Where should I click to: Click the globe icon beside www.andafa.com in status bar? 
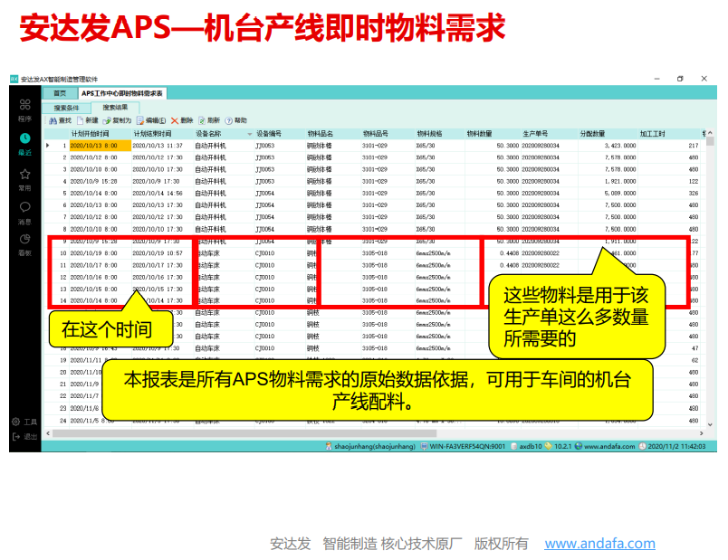(x=579, y=446)
